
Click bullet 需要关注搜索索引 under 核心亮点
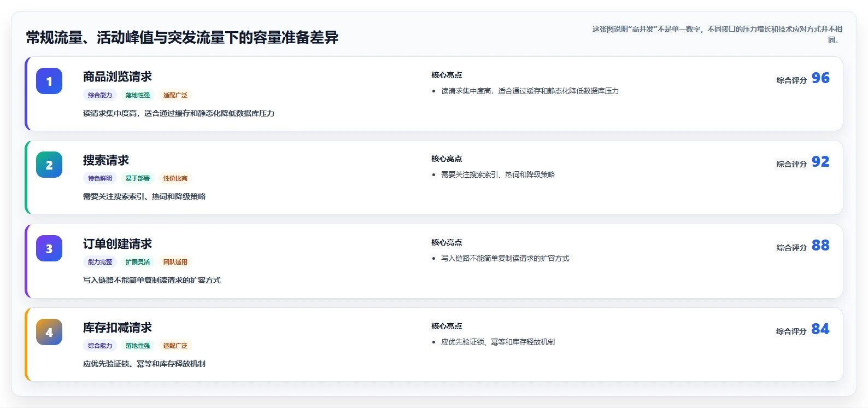(498, 174)
